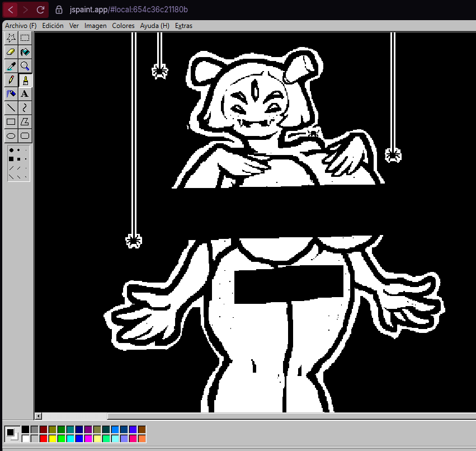
Task: Choose the medium round brush shape
Action: pos(19,150)
